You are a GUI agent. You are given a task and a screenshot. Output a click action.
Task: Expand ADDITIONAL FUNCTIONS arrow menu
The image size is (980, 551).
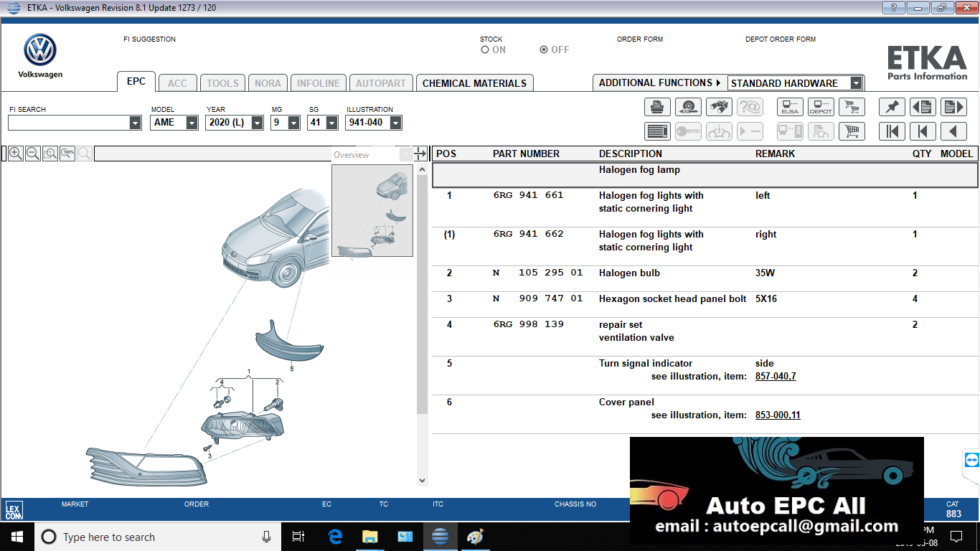718,83
